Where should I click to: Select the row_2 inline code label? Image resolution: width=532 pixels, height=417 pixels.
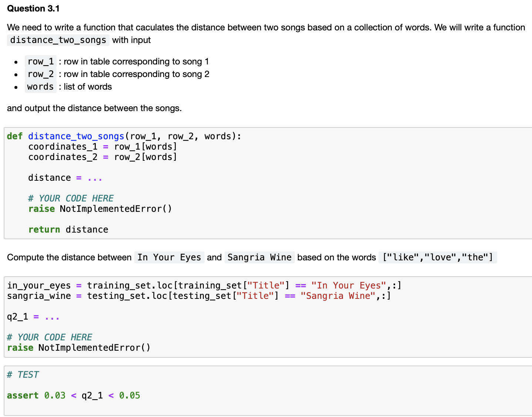pyautogui.click(x=40, y=74)
